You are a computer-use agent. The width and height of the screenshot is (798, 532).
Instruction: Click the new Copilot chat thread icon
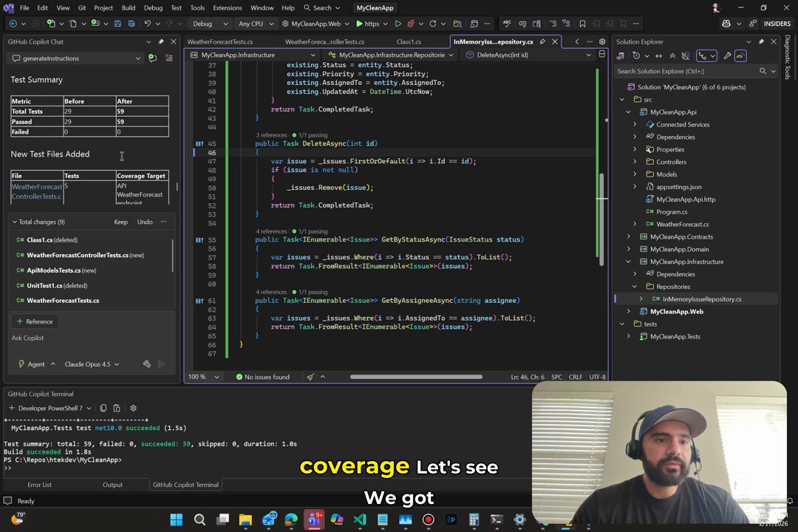152,58
